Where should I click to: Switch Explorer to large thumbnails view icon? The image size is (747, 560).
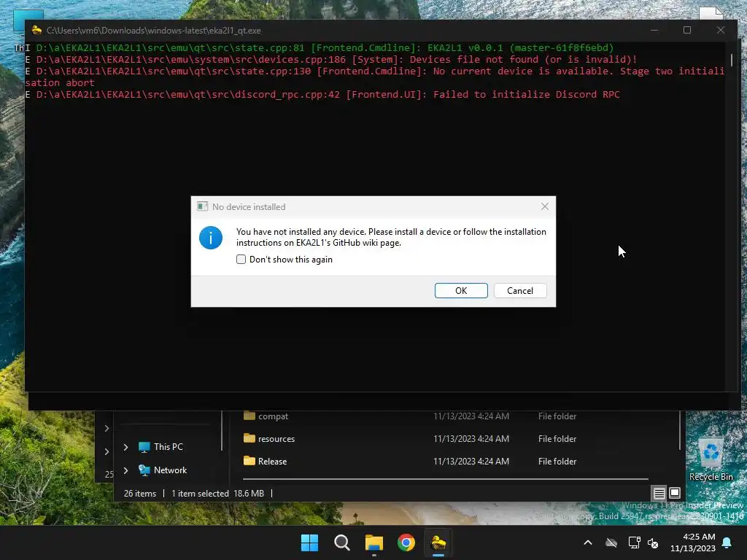tap(675, 494)
